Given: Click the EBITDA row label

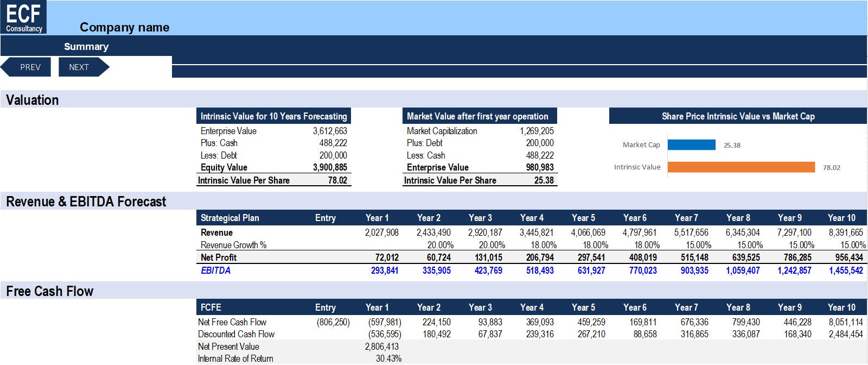Looking at the screenshot, I should coord(215,270).
